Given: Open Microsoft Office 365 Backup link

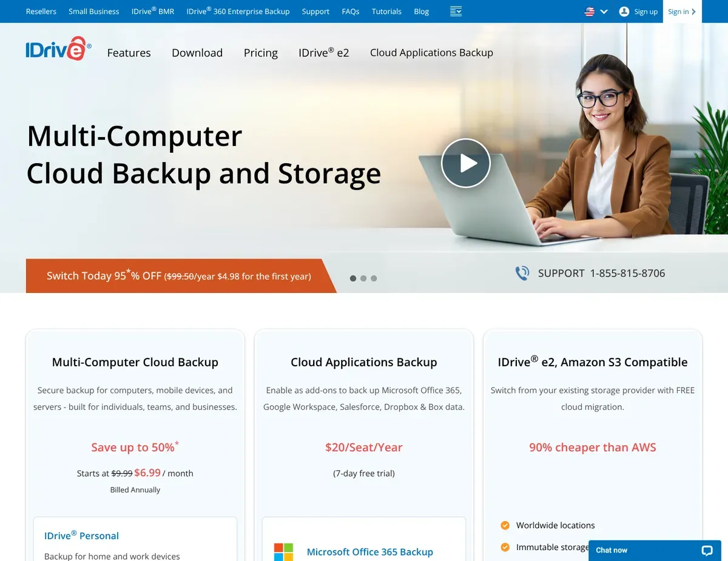Looking at the screenshot, I should 370,552.
